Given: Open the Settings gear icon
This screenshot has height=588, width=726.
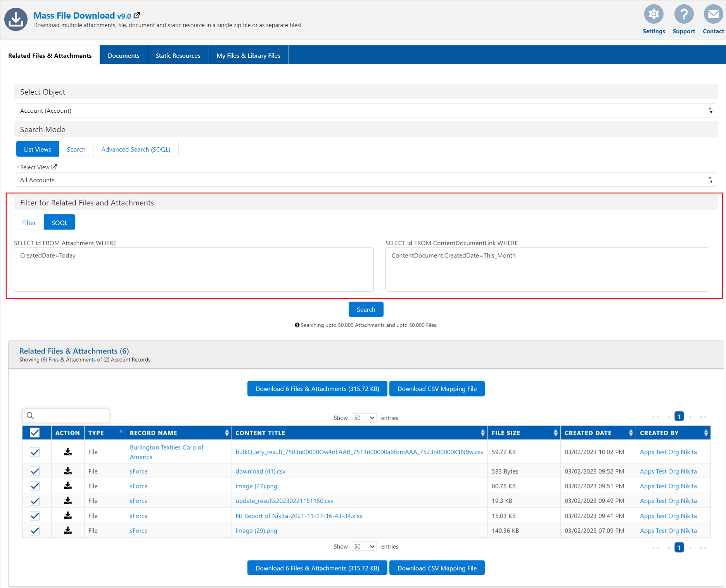Looking at the screenshot, I should point(653,14).
